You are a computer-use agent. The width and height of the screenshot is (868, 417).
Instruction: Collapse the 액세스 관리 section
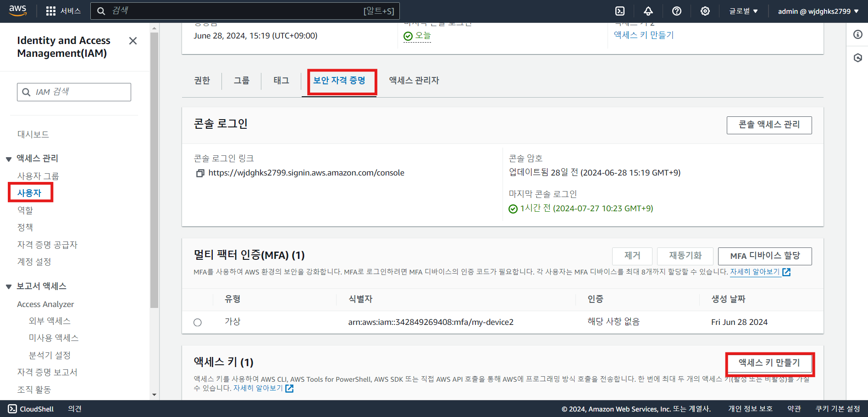(x=9, y=159)
